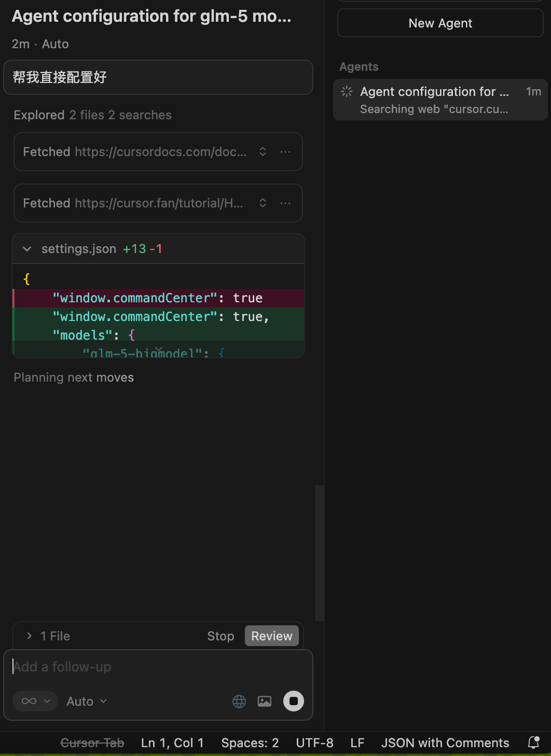Expand the cursordocs.com fetched content

click(x=263, y=151)
